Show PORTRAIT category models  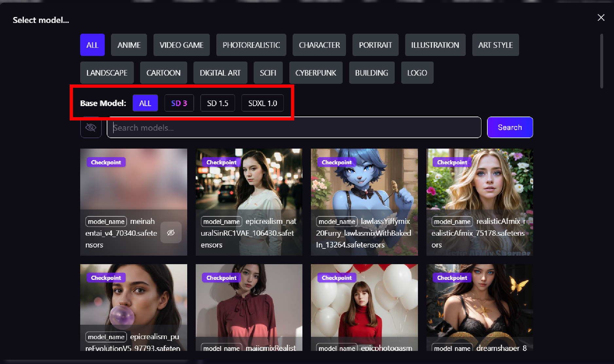(x=375, y=45)
